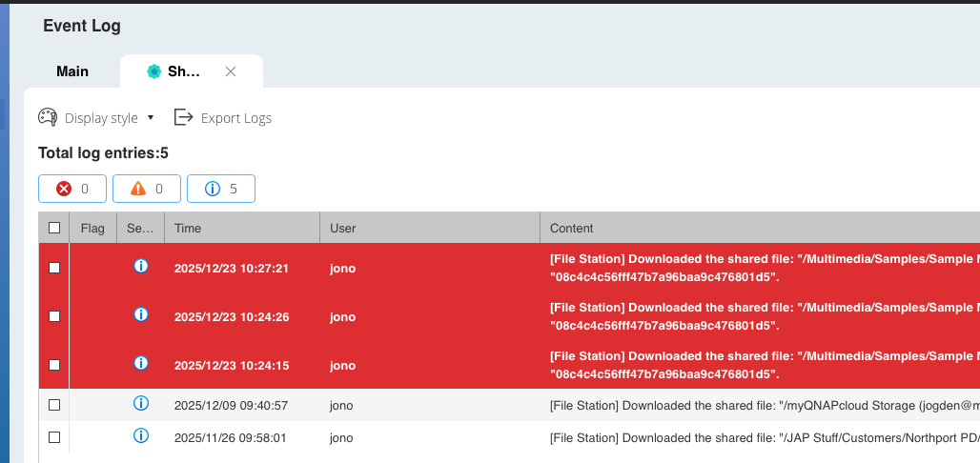This screenshot has height=463, width=980.
Task: Sort the log by the Time column
Action: pyautogui.click(x=241, y=228)
